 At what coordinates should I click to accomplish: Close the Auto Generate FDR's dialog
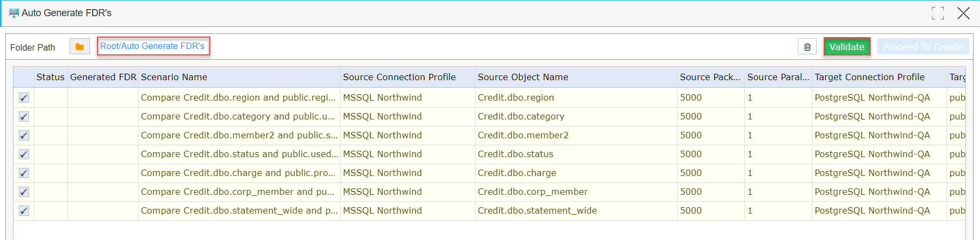(x=963, y=13)
